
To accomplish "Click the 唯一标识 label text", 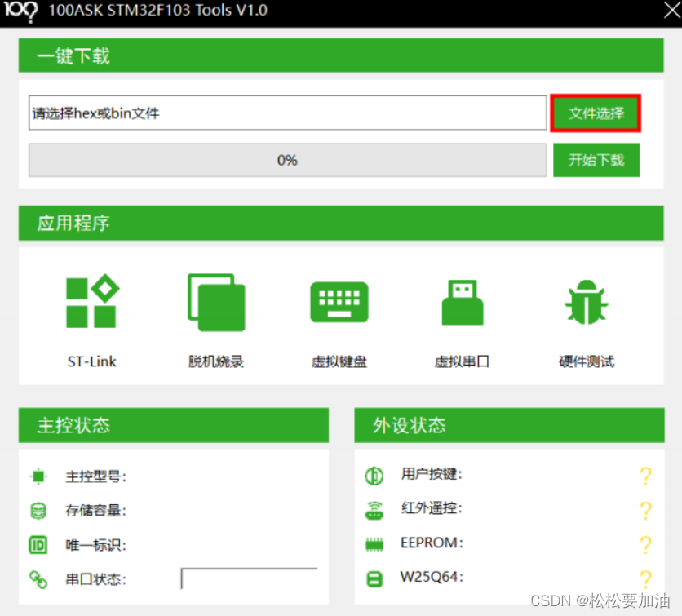I will [95, 545].
